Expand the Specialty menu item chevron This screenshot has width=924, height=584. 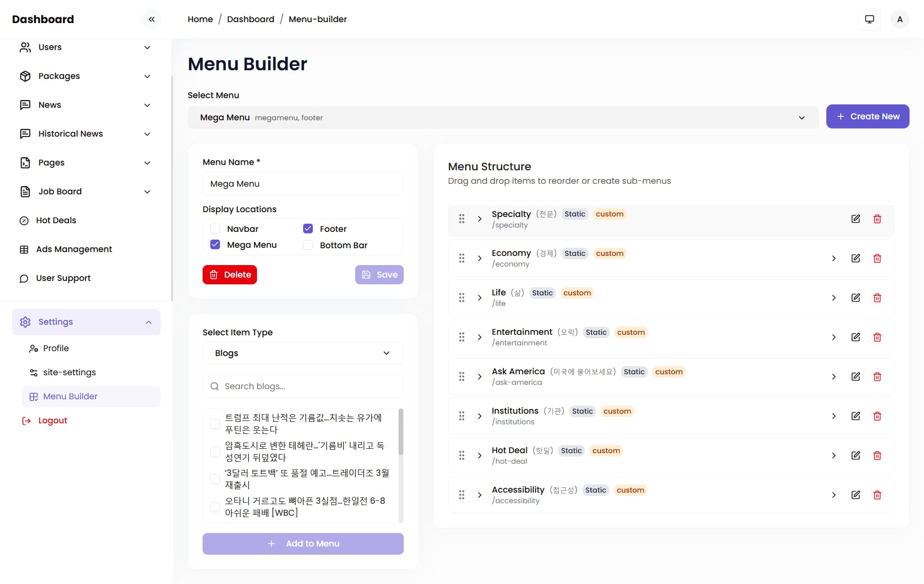pyautogui.click(x=479, y=219)
